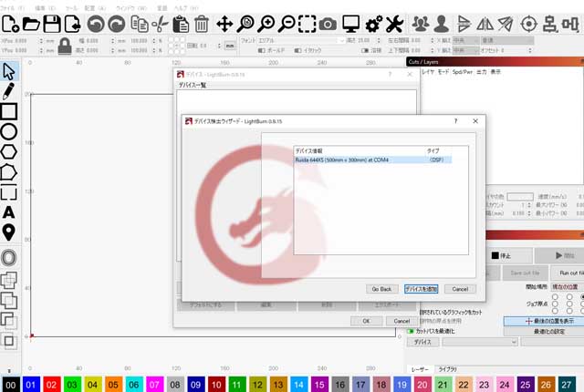Click the Copy documents icon
Viewport: 584px width, 392px height.
[140, 25]
